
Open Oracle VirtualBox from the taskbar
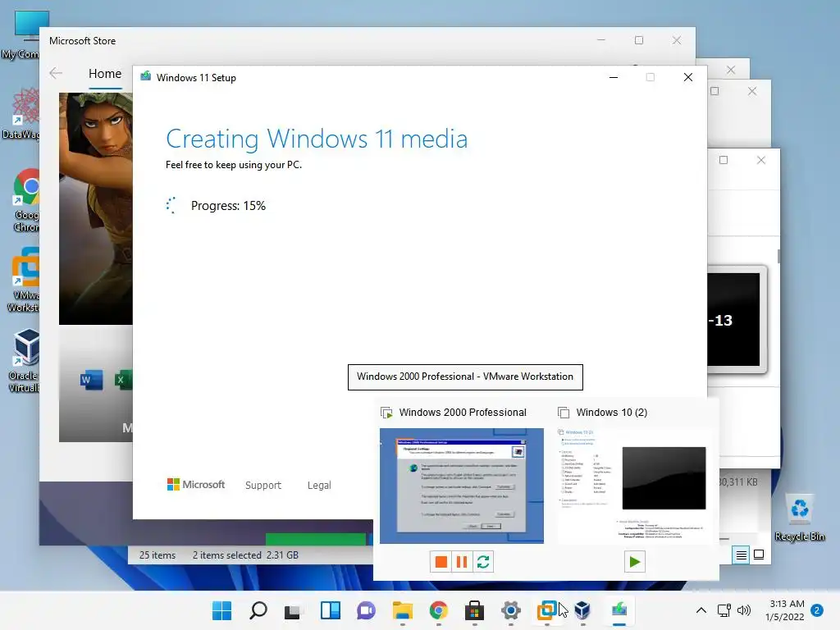[x=583, y=610]
